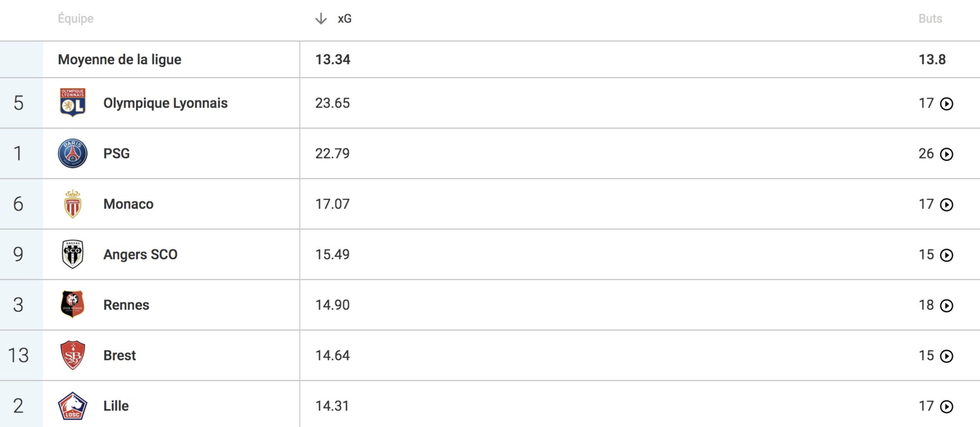Viewport: 980px width, 427px height.
Task: Open the Angers SCO team name link
Action: coord(140,254)
